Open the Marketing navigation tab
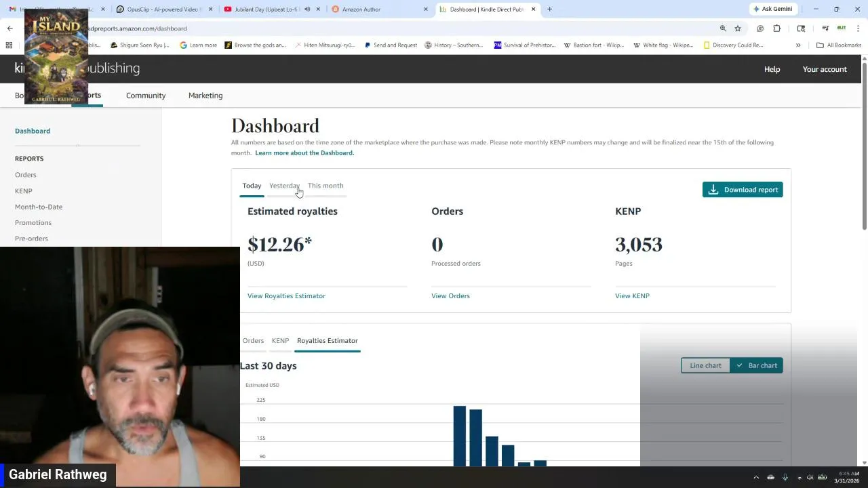Viewport: 868px width, 488px height. point(205,96)
